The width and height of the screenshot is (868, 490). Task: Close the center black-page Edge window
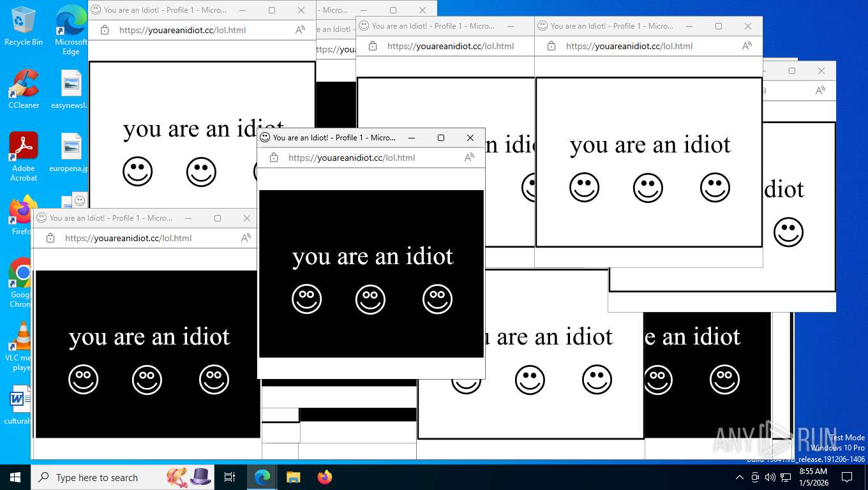point(470,138)
